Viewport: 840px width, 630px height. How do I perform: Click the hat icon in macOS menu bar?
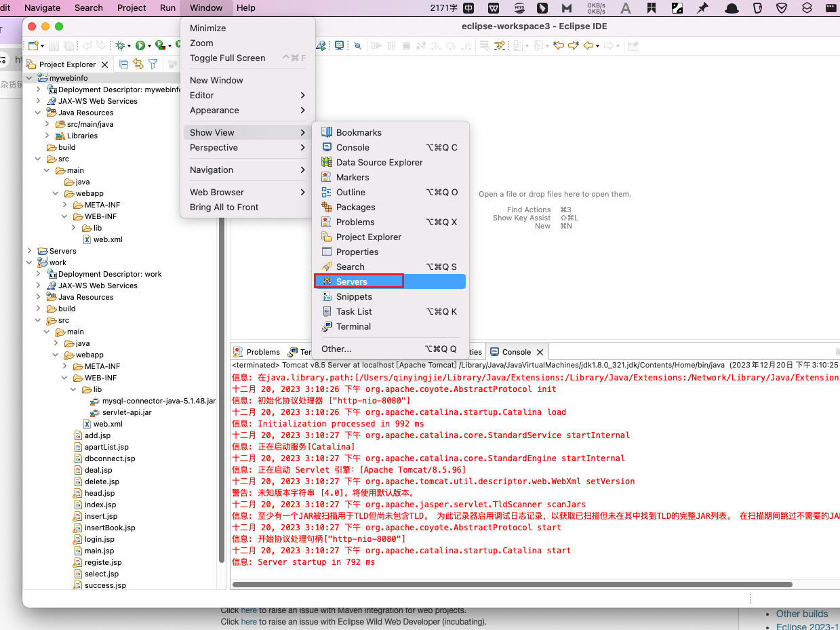point(732,7)
